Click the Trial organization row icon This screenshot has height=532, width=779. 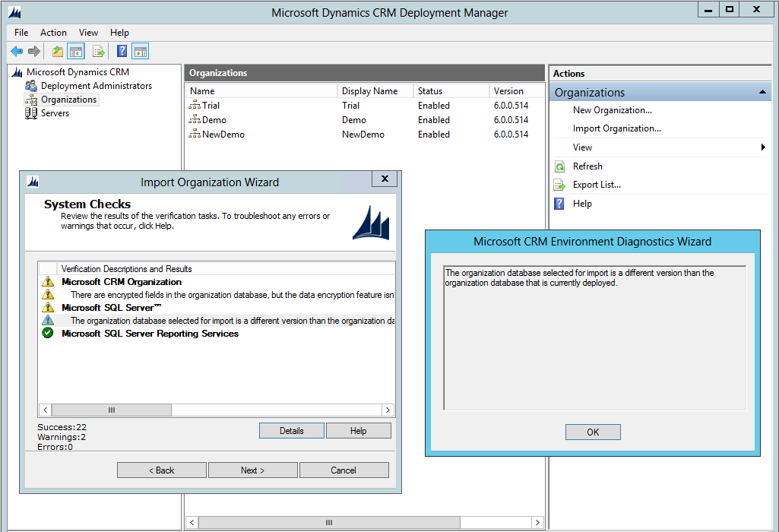(x=195, y=106)
